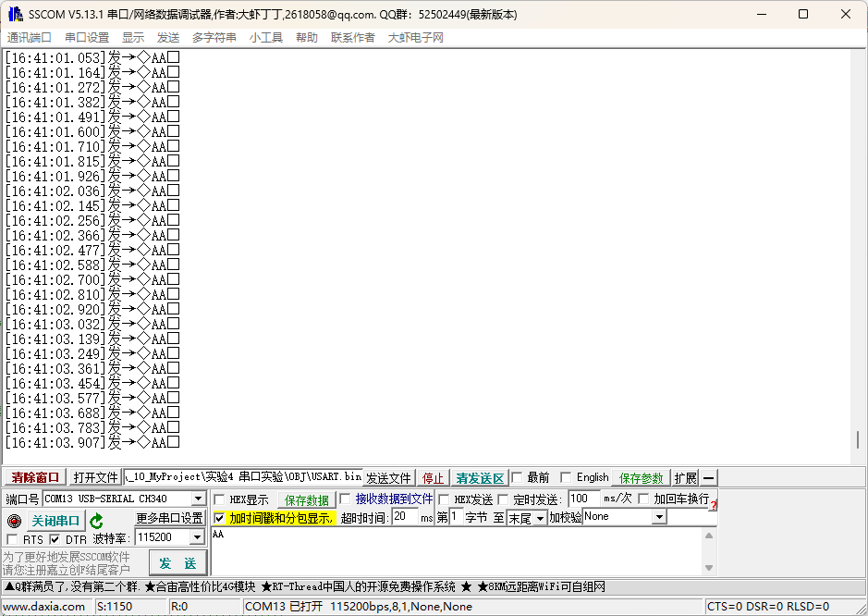
Task: Click the 关闭串口 close port button
Action: point(55,521)
